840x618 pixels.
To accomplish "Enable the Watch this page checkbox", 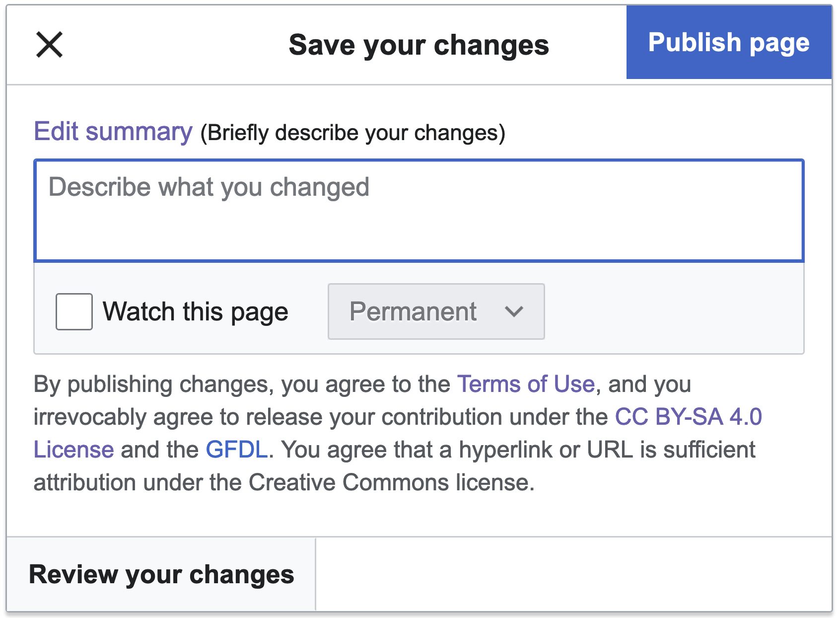I will click(74, 311).
